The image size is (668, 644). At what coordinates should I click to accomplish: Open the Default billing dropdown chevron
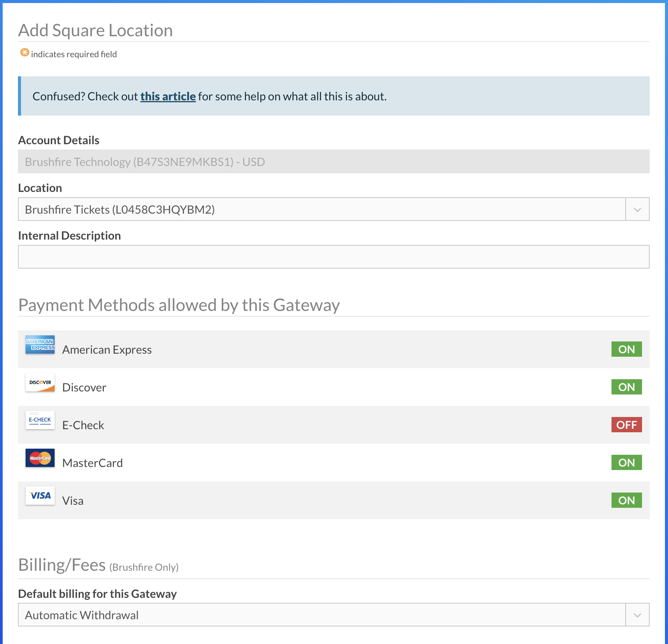pos(637,615)
